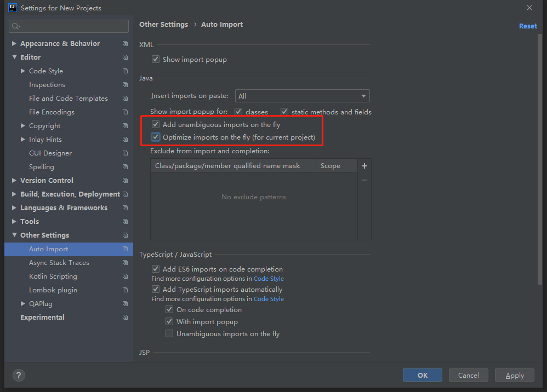The height and width of the screenshot is (392, 547).
Task: Click the project-level icon beside Lombok plugin
Action: [126, 290]
